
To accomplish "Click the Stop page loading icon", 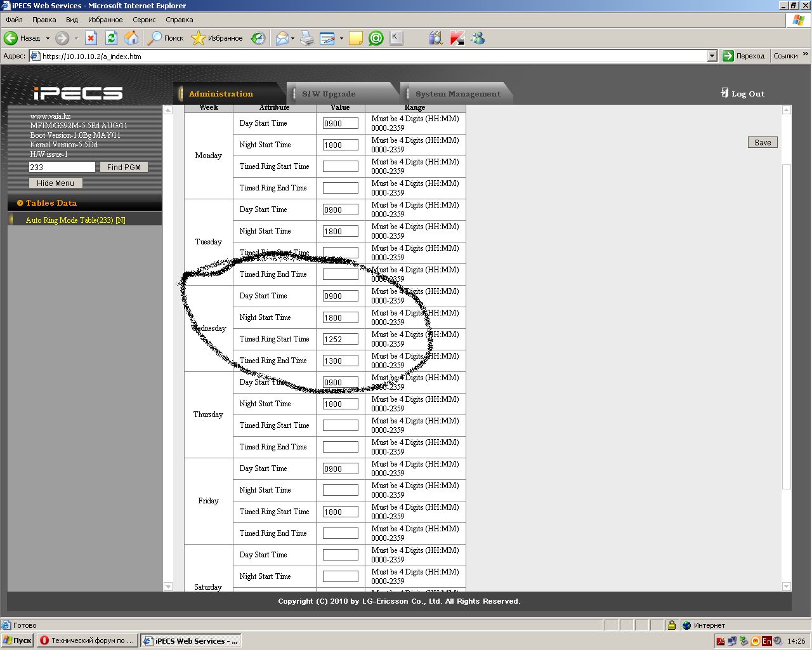I will click(x=91, y=38).
